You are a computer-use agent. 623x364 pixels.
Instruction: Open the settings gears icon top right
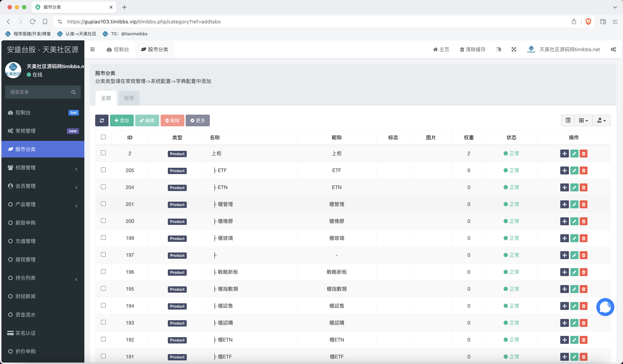click(x=613, y=49)
